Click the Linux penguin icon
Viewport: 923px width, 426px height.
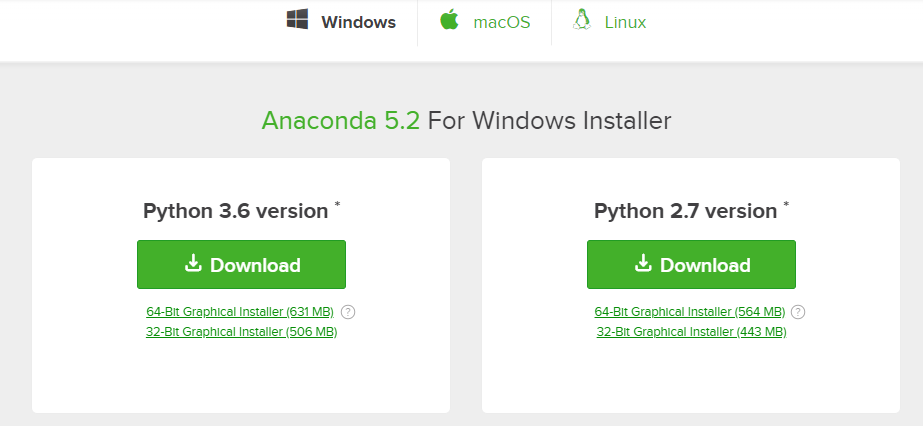tap(582, 19)
